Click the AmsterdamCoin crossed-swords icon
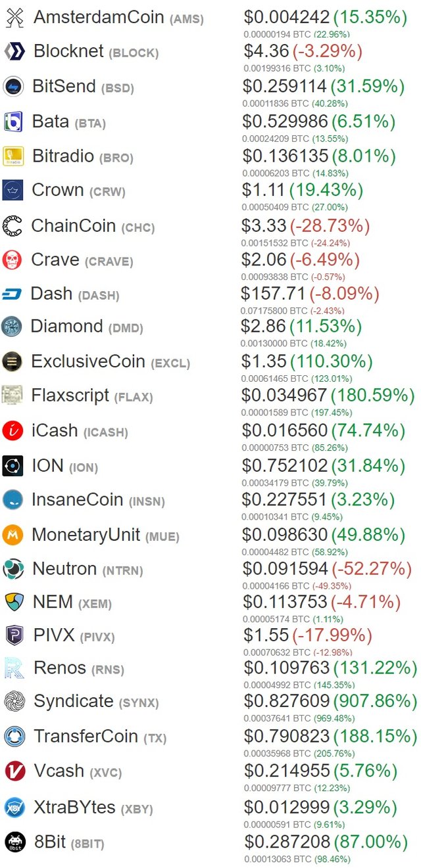This screenshot has height=868, width=421. [x=14, y=18]
